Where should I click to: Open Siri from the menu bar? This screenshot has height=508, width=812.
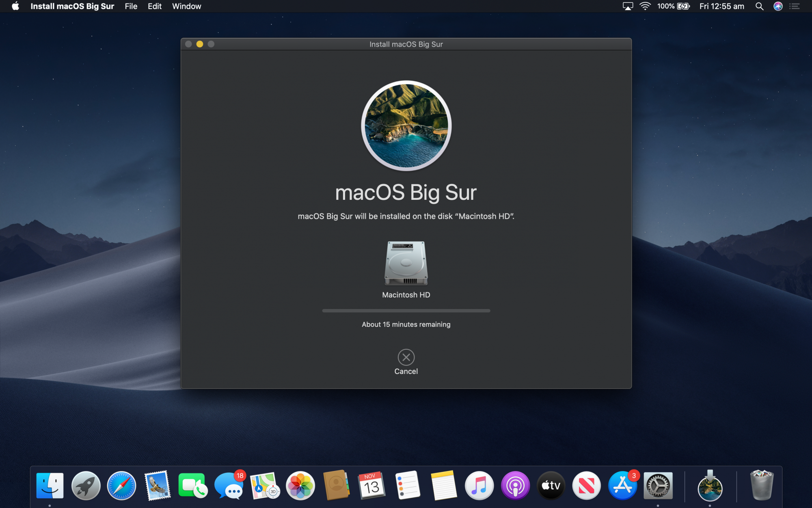click(778, 6)
